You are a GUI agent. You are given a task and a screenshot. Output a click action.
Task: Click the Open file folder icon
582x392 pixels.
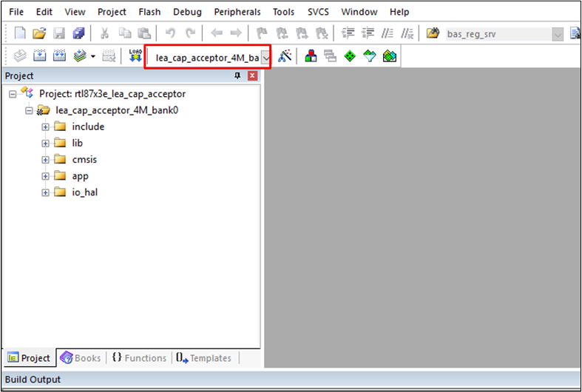tap(39, 33)
